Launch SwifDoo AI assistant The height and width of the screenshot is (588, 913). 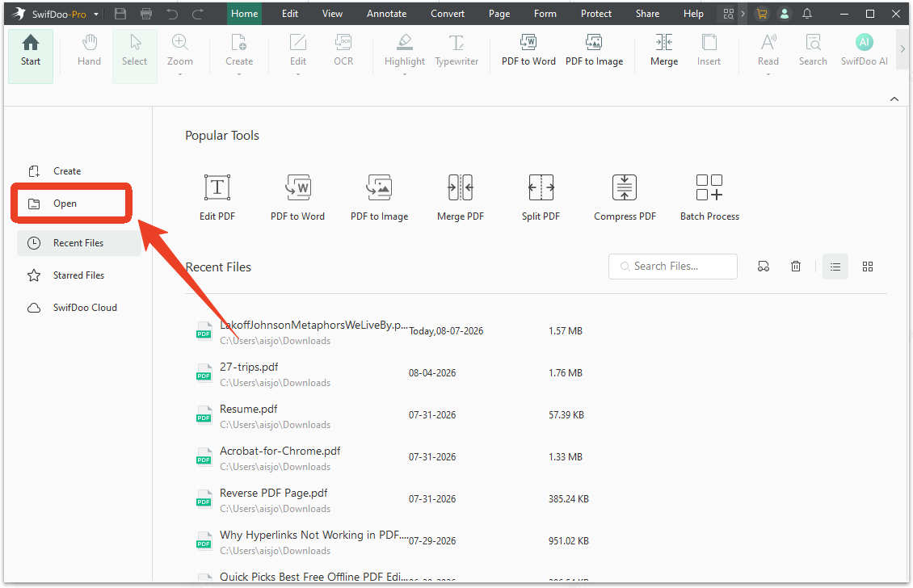pyautogui.click(x=864, y=51)
